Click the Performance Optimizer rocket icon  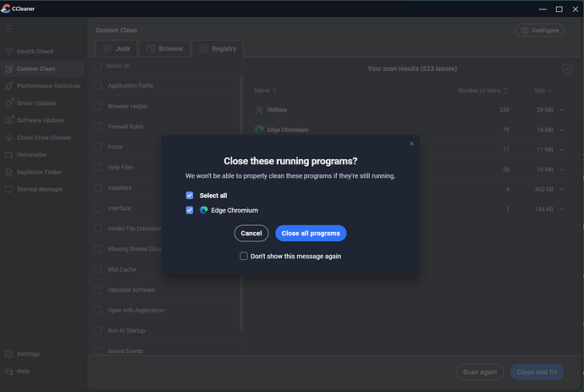9,86
